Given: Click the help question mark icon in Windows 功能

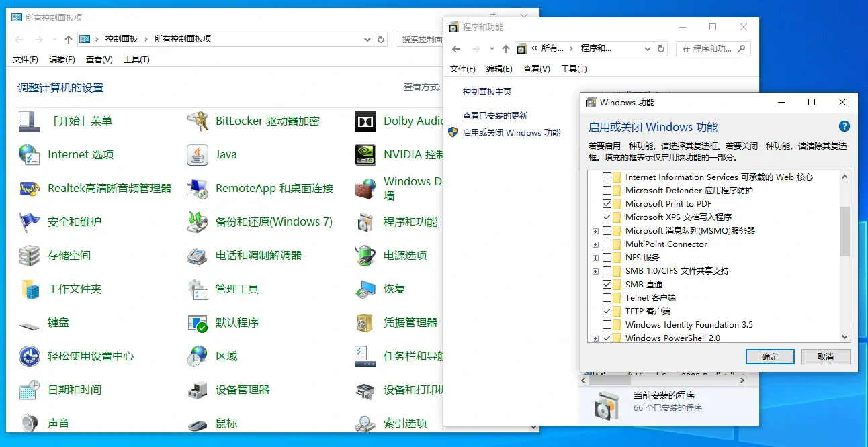Looking at the screenshot, I should point(844,127).
